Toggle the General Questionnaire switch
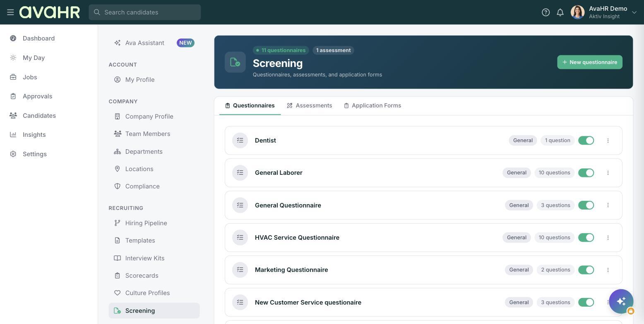The height and width of the screenshot is (324, 644). pos(586,205)
